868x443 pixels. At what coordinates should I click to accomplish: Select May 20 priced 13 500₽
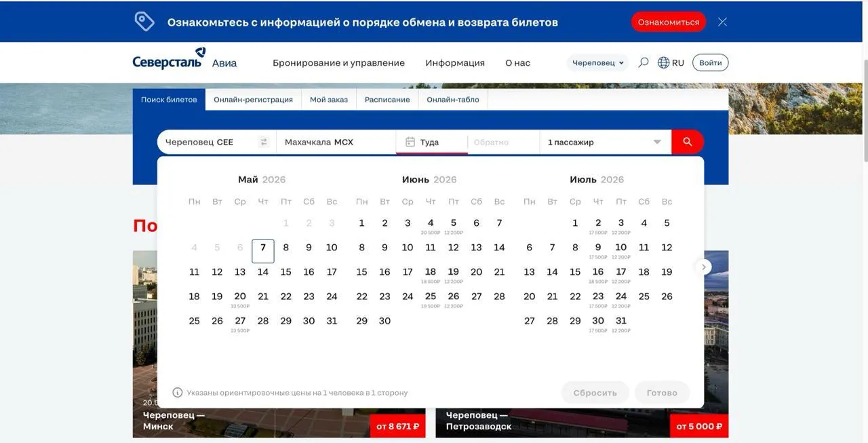tap(240, 299)
